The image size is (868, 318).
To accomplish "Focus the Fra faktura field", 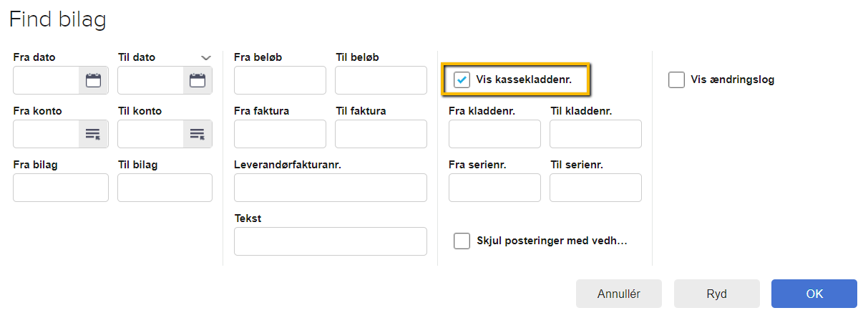I will pyautogui.click(x=280, y=134).
